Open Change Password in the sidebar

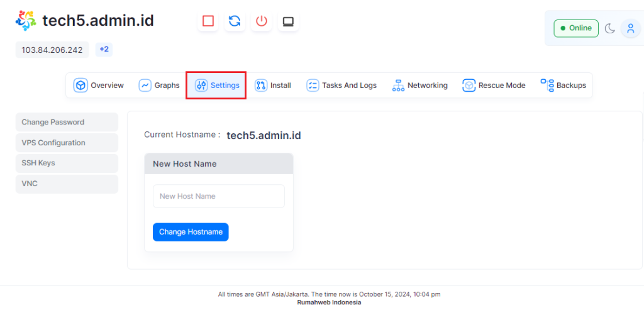pyautogui.click(x=67, y=122)
